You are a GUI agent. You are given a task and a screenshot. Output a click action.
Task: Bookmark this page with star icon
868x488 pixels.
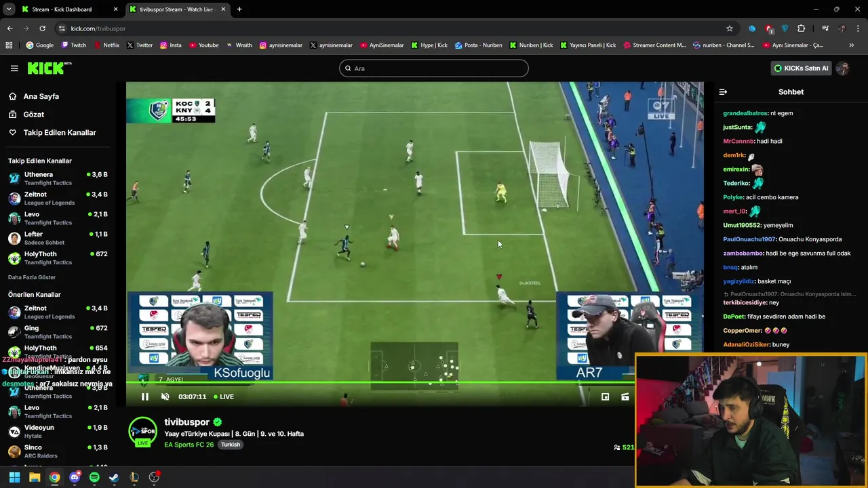click(x=730, y=28)
